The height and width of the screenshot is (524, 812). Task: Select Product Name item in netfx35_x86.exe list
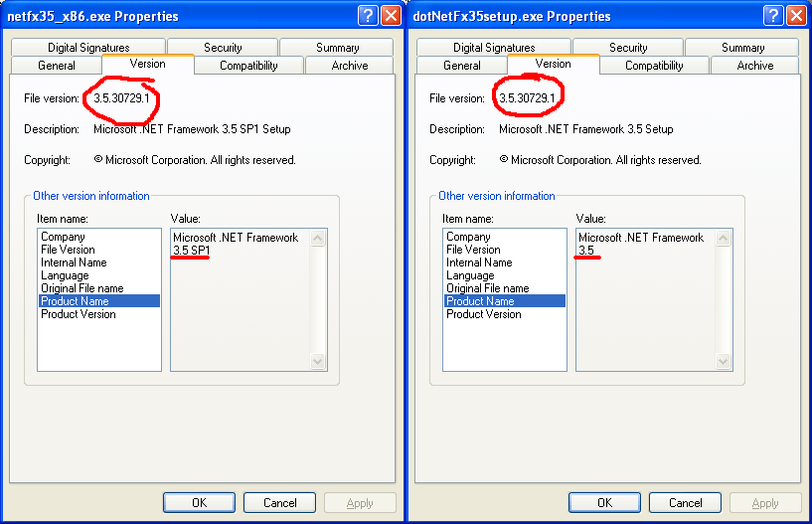pos(99,300)
